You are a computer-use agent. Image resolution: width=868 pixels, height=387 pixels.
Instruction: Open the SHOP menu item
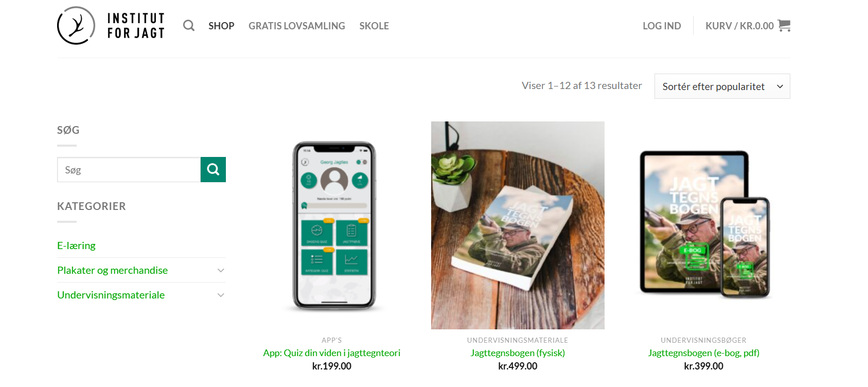[x=221, y=26]
